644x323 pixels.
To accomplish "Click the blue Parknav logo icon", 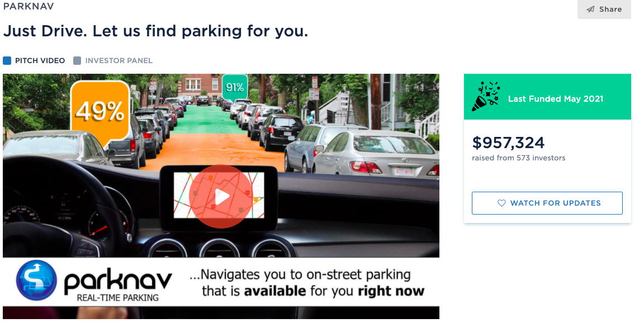I will [x=36, y=281].
